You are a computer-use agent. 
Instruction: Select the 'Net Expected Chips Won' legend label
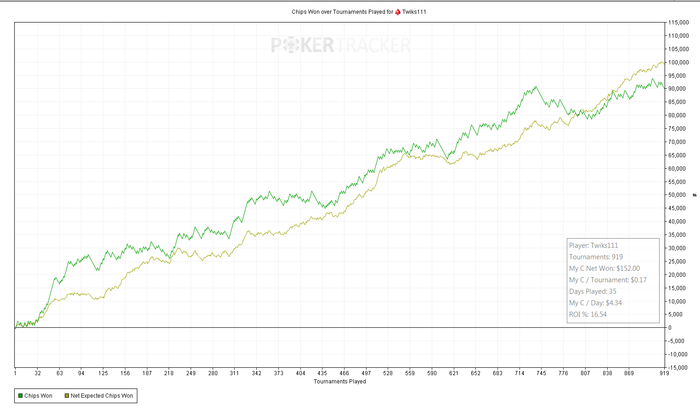(x=102, y=396)
